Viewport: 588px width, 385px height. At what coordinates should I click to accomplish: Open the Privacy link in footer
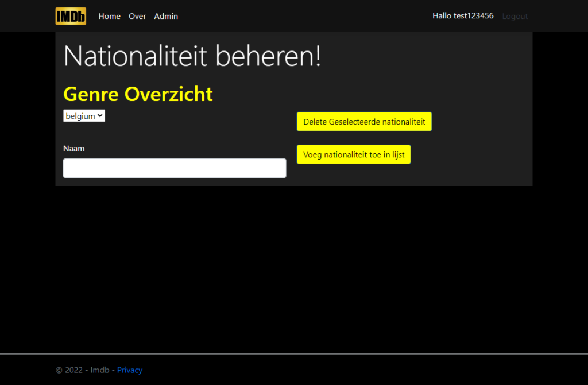[x=130, y=370]
